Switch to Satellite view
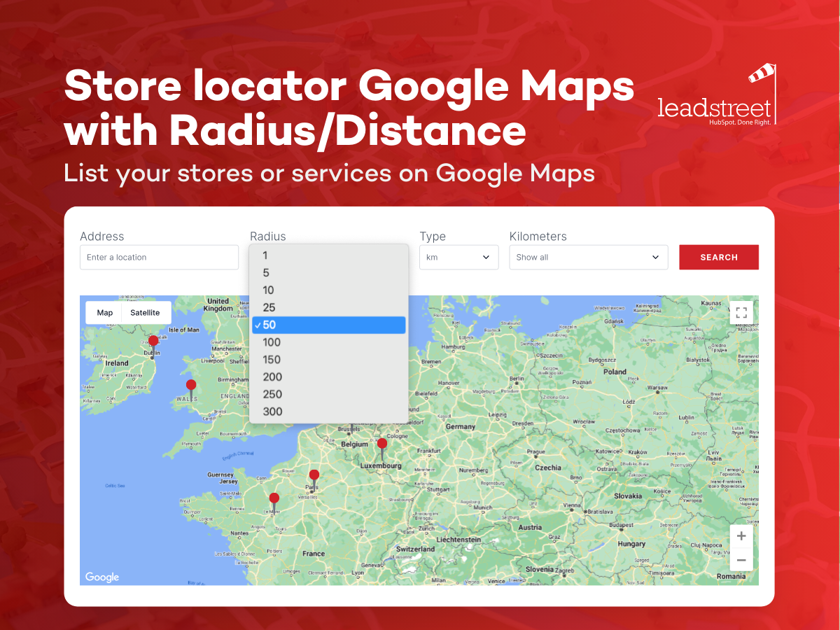 [145, 313]
